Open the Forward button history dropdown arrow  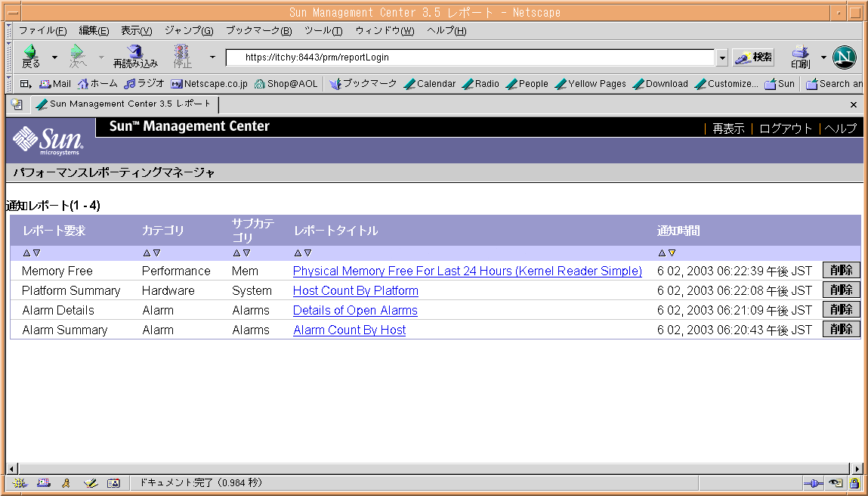[101, 57]
